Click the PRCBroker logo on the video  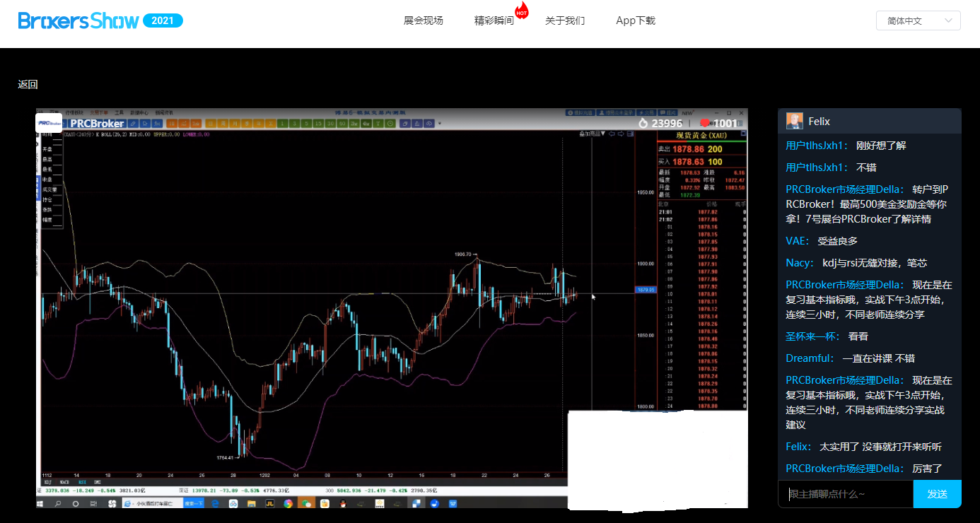(x=81, y=123)
